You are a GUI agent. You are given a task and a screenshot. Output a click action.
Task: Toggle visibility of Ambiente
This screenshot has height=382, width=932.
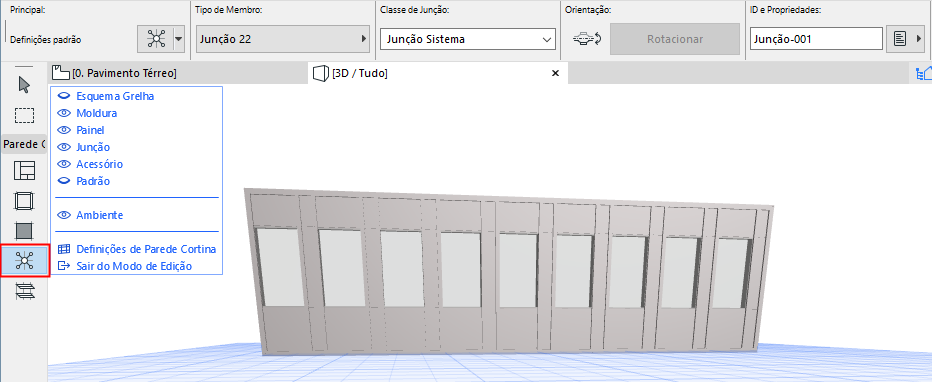click(x=64, y=215)
